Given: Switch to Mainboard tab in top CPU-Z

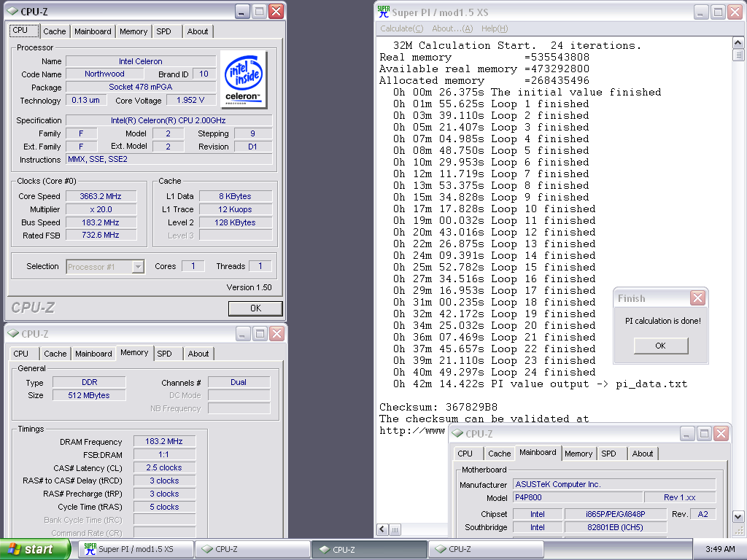Looking at the screenshot, I should [x=93, y=31].
